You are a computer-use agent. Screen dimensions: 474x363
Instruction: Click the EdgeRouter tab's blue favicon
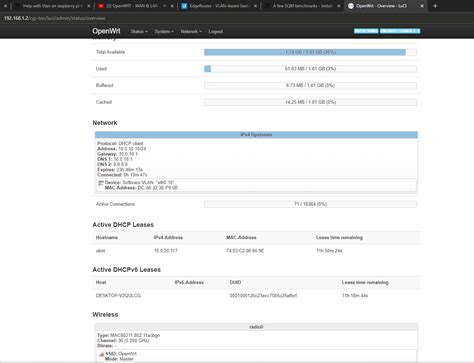[184, 6]
